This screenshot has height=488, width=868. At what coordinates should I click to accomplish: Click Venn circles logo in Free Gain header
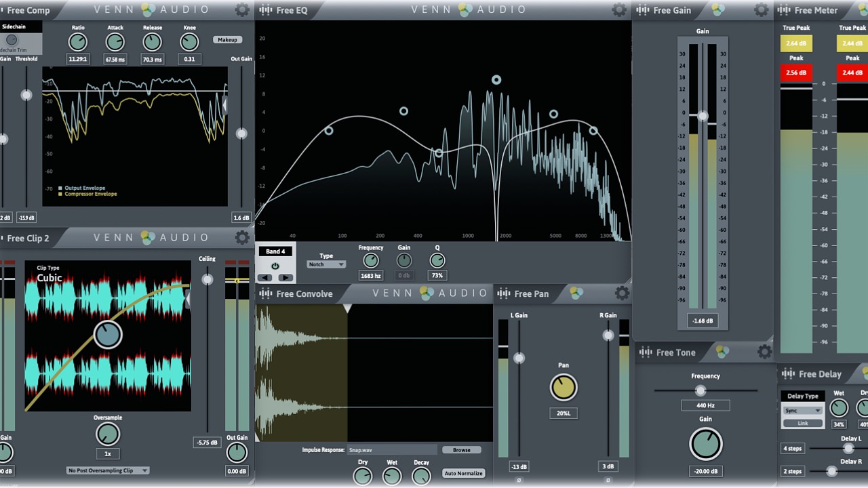pyautogui.click(x=718, y=9)
